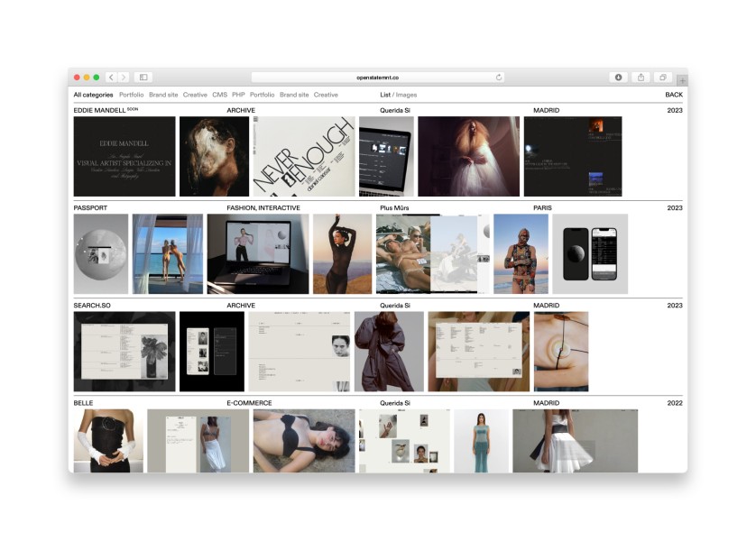Click the 2022 year in BELLE row

point(675,403)
